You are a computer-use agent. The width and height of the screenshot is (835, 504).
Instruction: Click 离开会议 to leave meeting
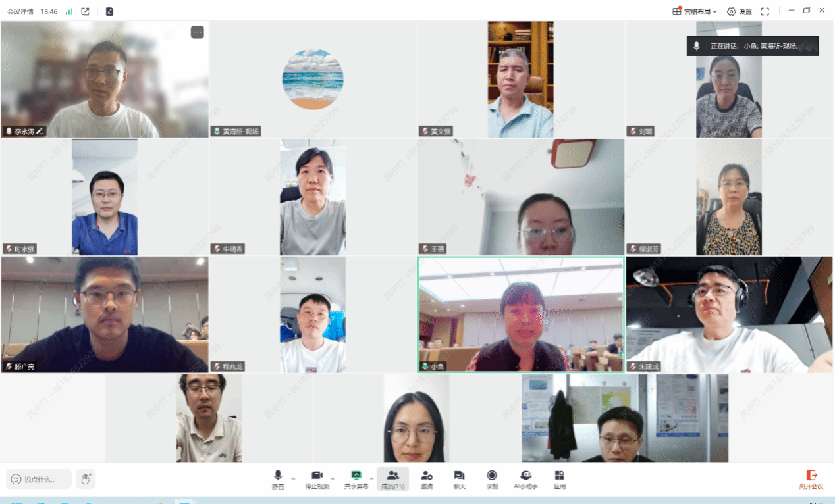pyautogui.click(x=811, y=479)
